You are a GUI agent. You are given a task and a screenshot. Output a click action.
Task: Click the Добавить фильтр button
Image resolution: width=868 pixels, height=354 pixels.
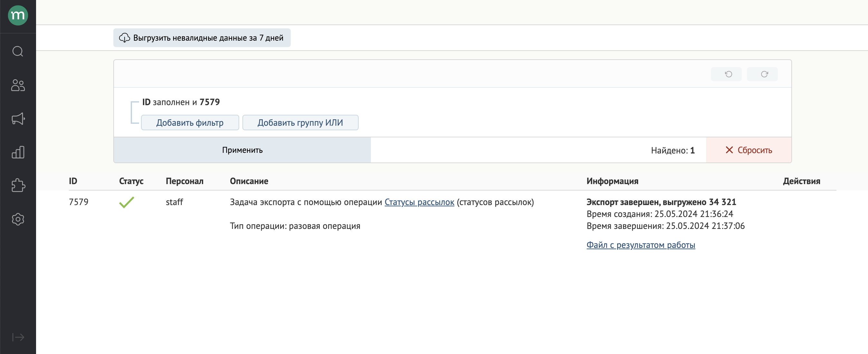tap(190, 123)
